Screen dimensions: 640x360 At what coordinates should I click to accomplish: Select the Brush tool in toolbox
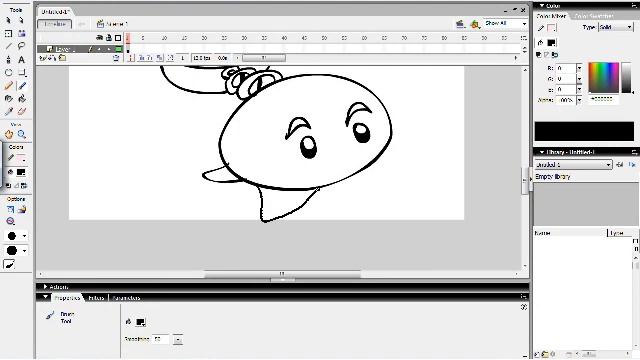click(22, 86)
